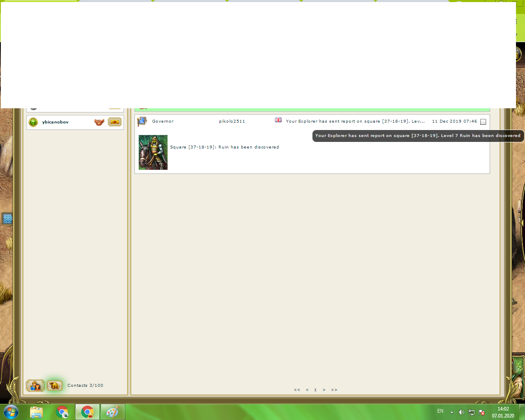Open the contacts people icon at bottom left
The width and height of the screenshot is (525, 420).
point(35,386)
